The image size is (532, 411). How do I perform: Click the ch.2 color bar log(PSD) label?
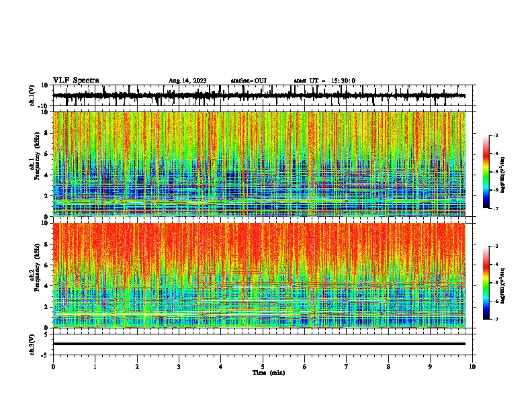[503, 286]
